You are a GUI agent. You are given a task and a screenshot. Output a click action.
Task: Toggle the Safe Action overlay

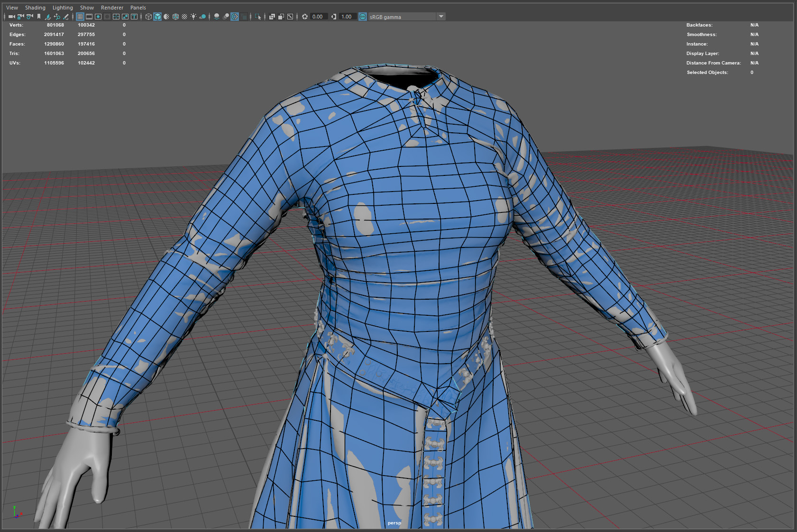pos(125,17)
